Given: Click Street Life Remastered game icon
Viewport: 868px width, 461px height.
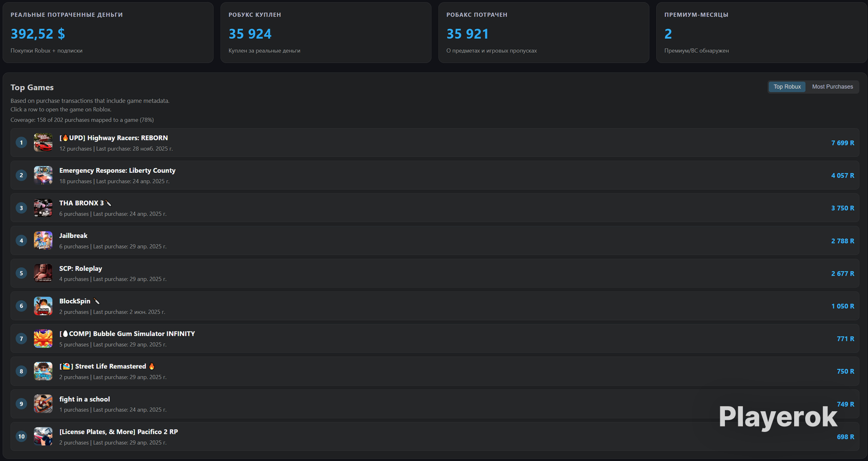Looking at the screenshot, I should [x=43, y=371].
